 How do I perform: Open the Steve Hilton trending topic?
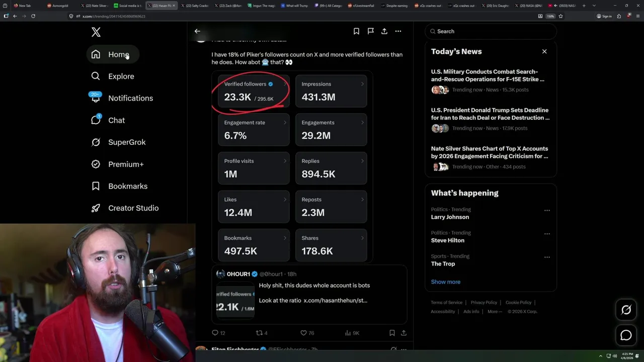448,240
